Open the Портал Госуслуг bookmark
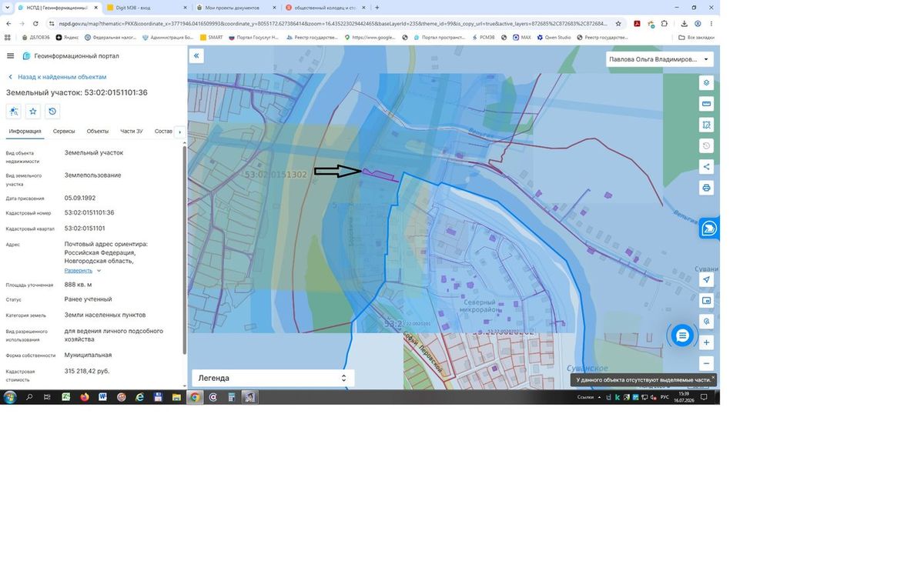 pyautogui.click(x=253, y=37)
